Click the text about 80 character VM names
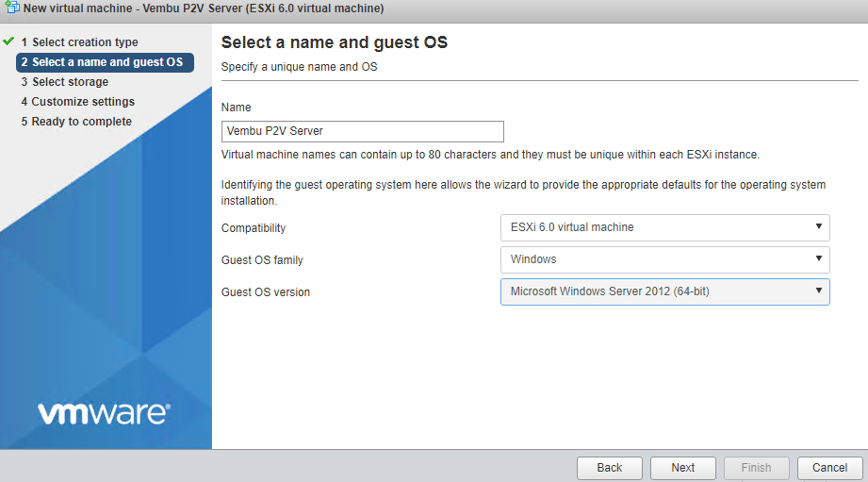868x482 pixels. [x=490, y=155]
